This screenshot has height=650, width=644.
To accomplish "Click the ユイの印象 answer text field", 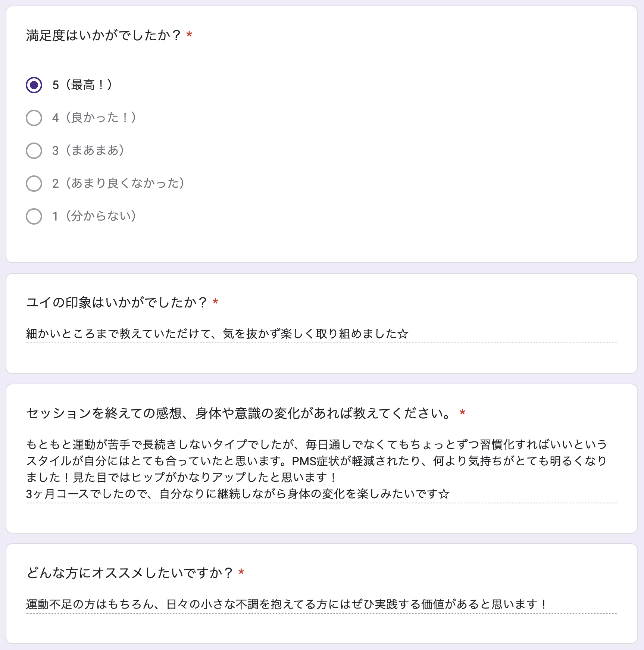I will (321, 334).
